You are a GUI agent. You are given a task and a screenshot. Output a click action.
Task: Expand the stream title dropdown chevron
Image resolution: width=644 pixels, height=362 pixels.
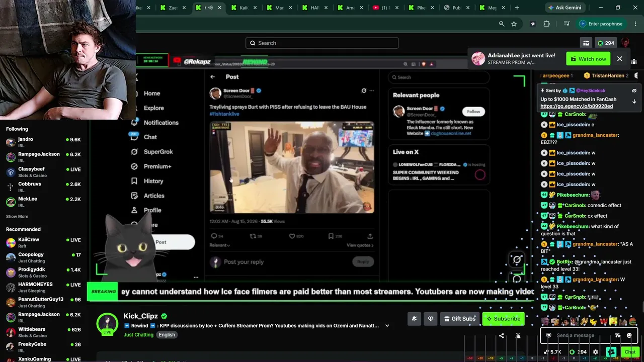click(x=387, y=326)
